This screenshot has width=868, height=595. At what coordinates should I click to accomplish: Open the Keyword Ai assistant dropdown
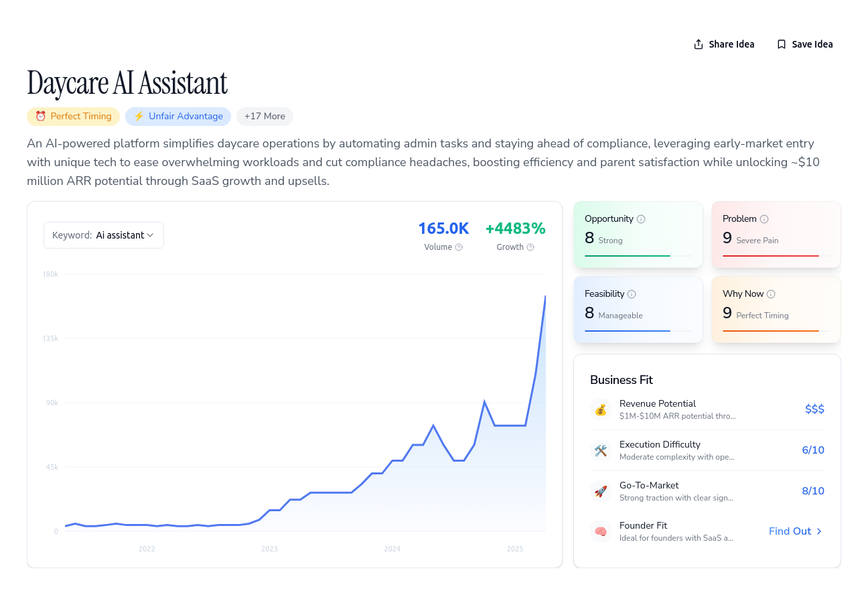coord(104,235)
